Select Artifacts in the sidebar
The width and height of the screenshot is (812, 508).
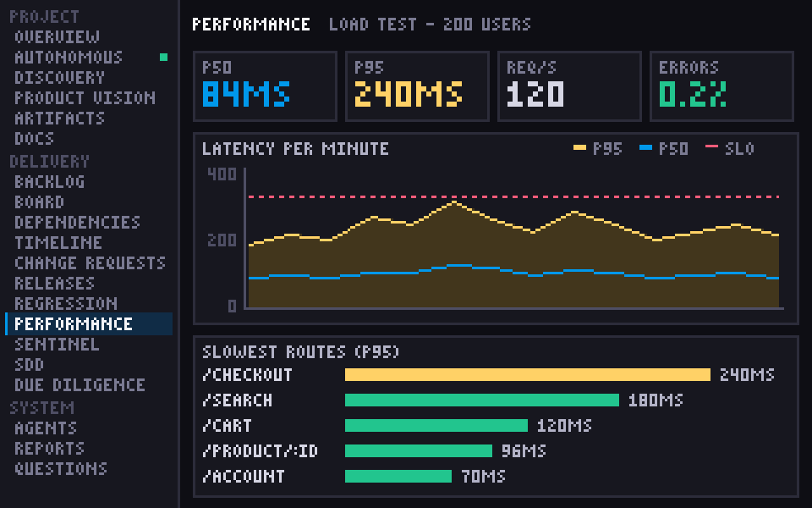point(59,119)
